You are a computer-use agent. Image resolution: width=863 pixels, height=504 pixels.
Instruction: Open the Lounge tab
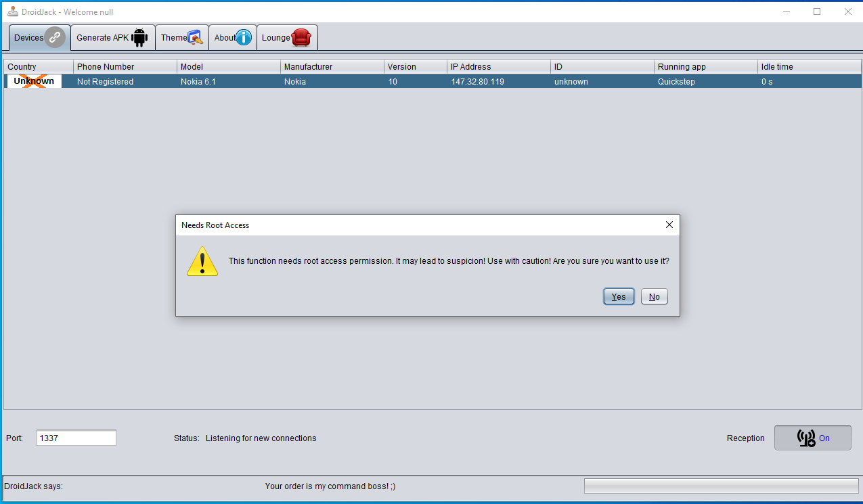287,38
